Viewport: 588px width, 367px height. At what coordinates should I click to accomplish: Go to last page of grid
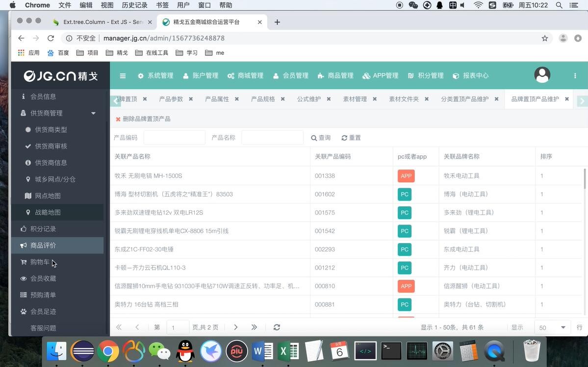pos(254,327)
